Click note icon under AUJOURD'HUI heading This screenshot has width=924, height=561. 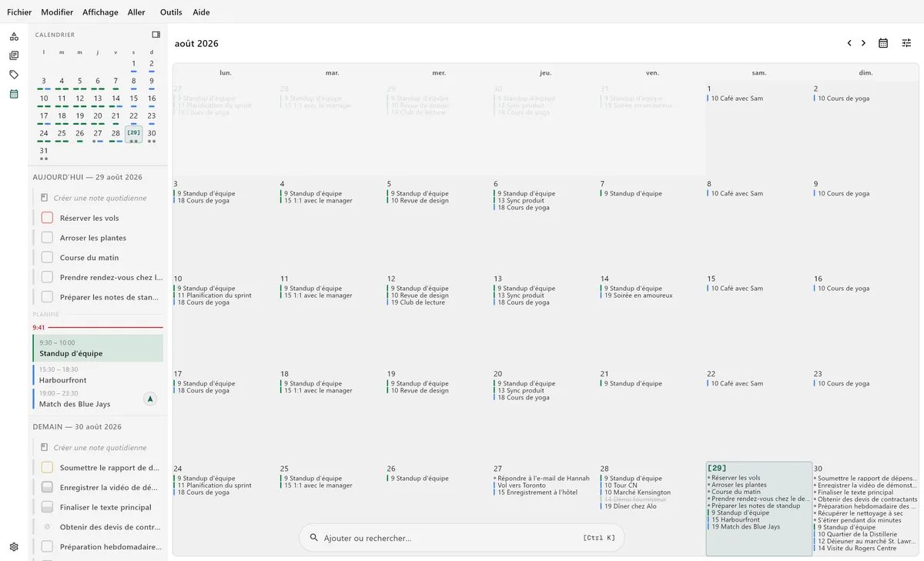(45, 198)
